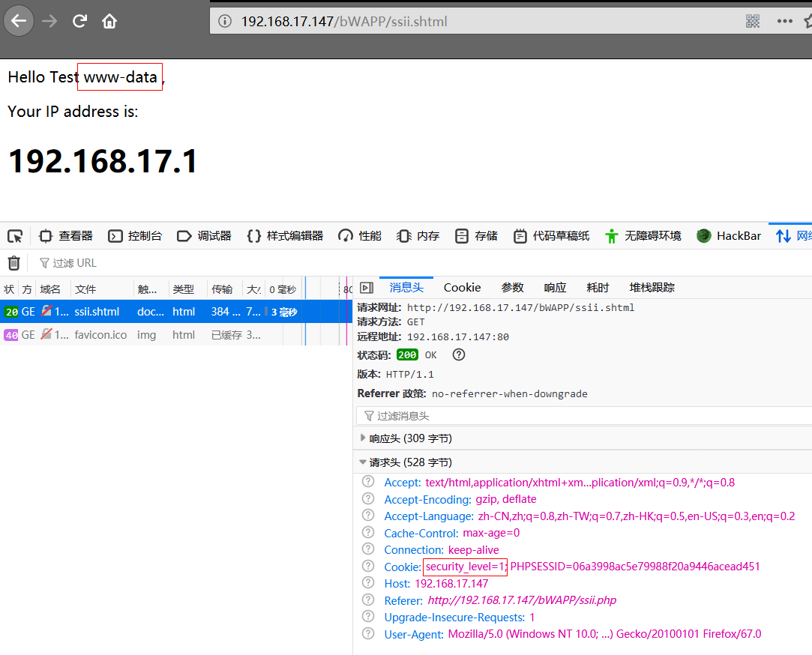Open help icon beside Accept-Encoding header
Image resolution: width=812 pixels, height=655 pixels.
pos(368,499)
